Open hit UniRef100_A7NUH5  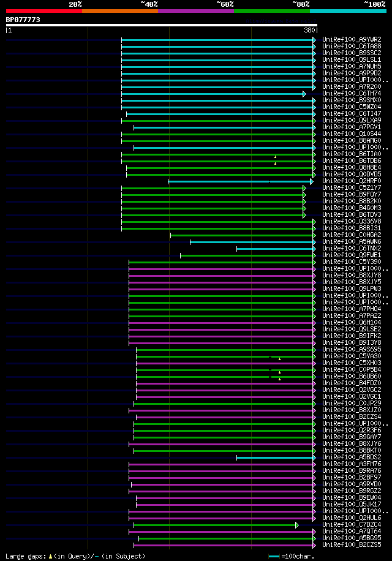click(352, 67)
